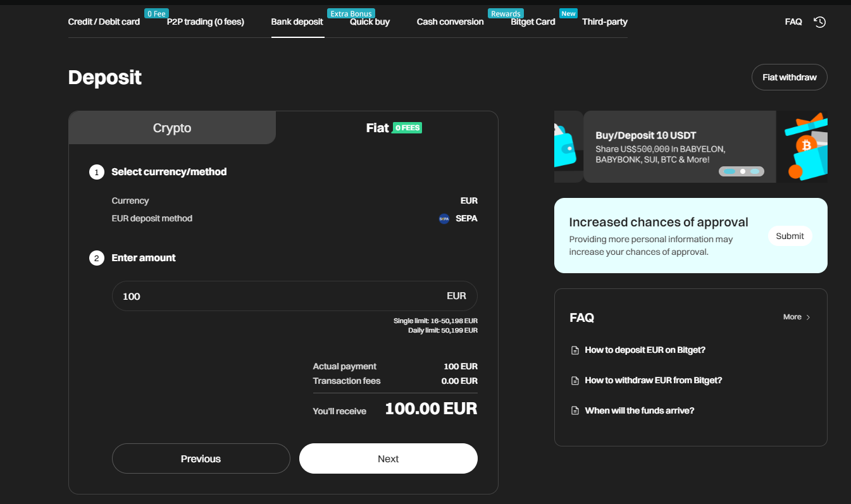Open Credit / Debit card tab
This screenshot has width=851, height=504.
point(104,22)
